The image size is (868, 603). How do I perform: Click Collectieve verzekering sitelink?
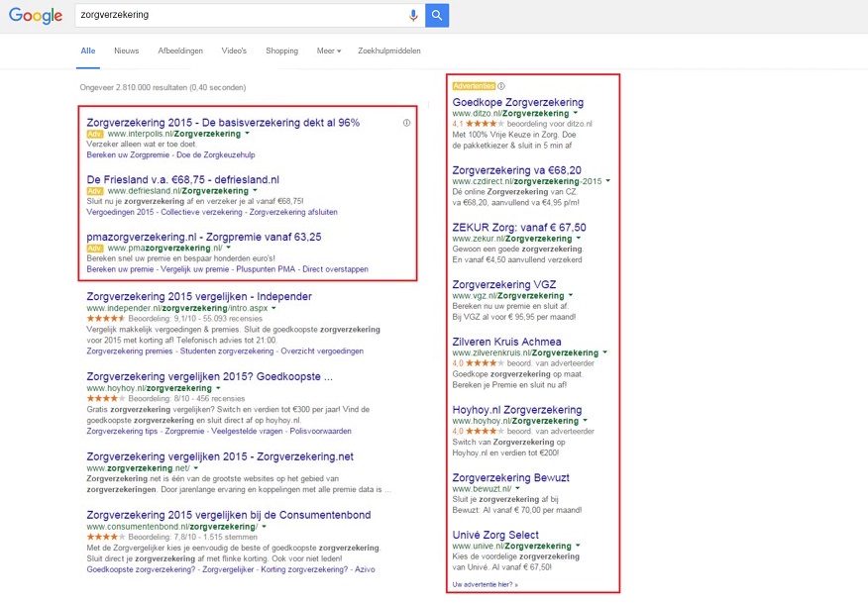tap(201, 212)
